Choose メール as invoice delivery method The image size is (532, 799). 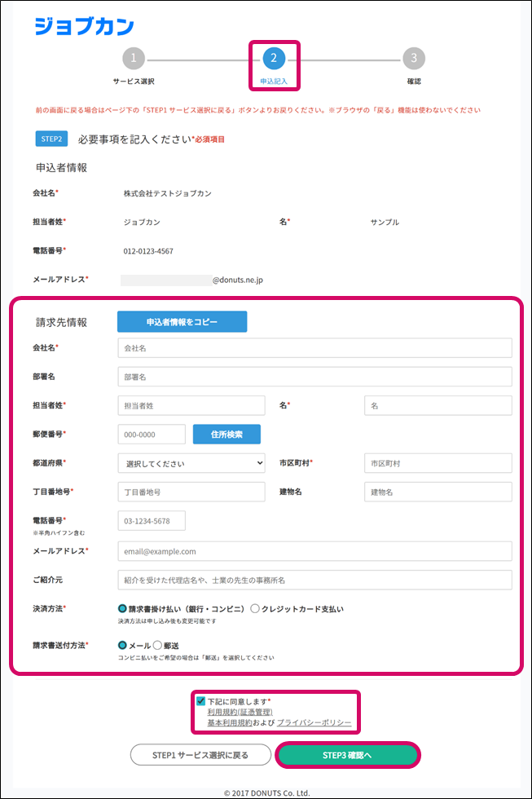(123, 645)
